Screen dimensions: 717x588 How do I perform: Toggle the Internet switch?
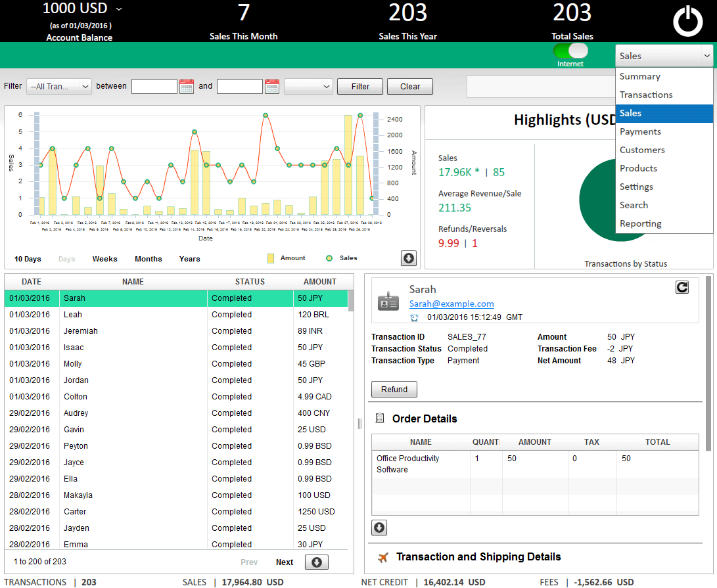pyautogui.click(x=570, y=51)
